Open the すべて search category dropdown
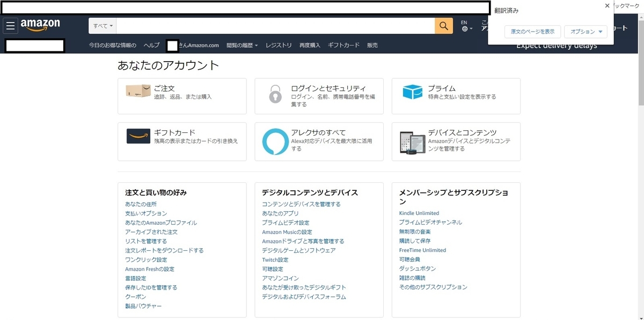The image size is (644, 320). click(103, 26)
